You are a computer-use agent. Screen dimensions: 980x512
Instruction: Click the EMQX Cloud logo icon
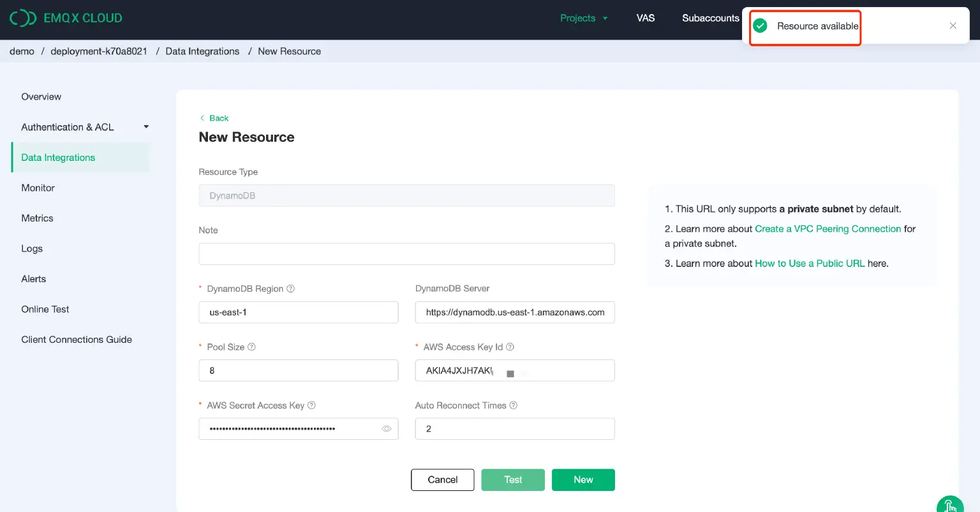22,18
